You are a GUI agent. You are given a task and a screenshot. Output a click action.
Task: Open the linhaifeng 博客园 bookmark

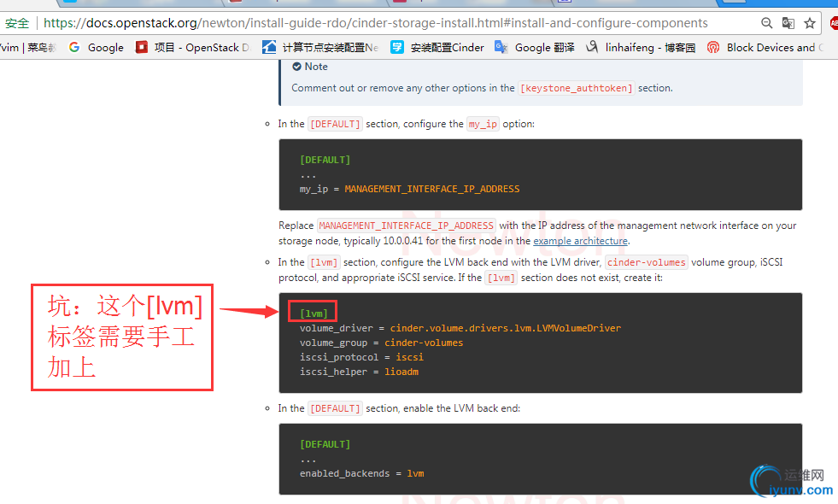(641, 48)
